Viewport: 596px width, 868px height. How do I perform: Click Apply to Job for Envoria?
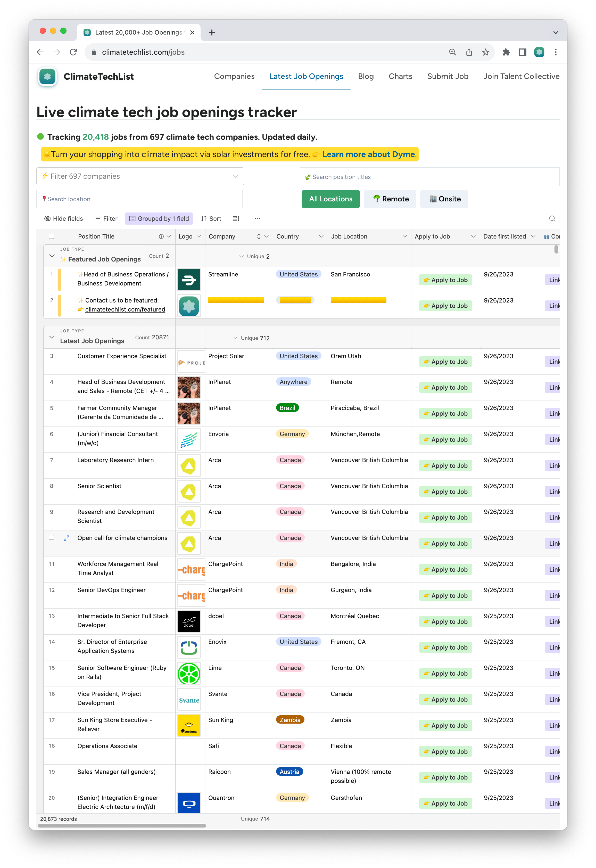(x=445, y=440)
